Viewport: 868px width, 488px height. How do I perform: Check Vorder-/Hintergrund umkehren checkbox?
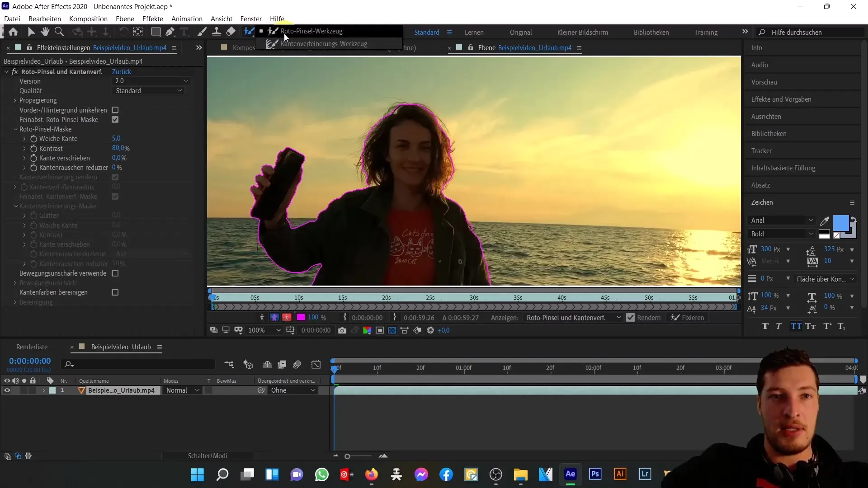tap(115, 110)
